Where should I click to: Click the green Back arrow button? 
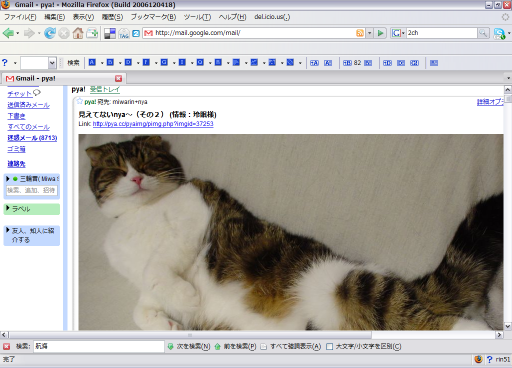click(8, 33)
